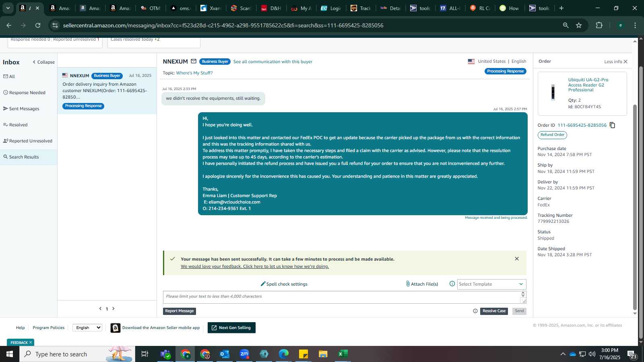The image size is (644, 362).
Task: Go to the previous page of results
Action: (100, 309)
